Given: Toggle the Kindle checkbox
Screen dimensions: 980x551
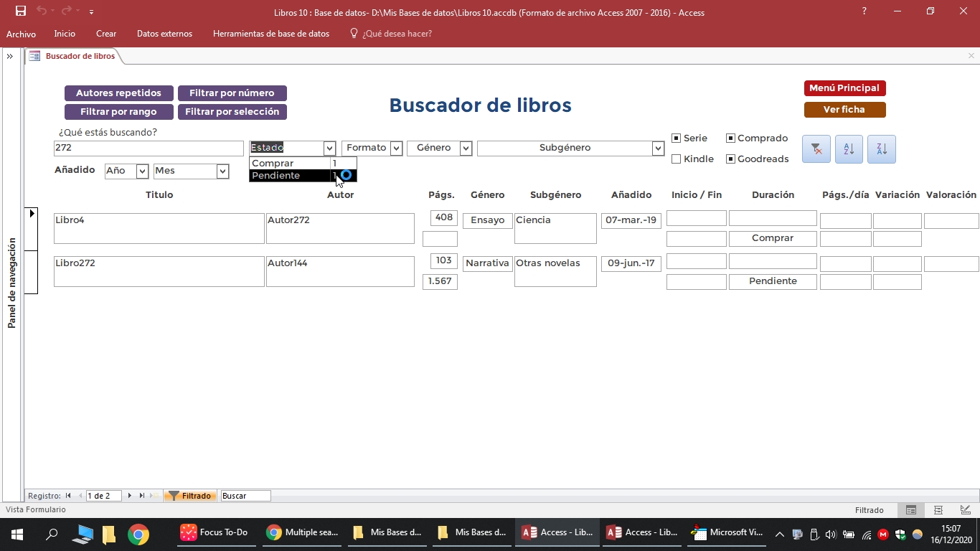Looking at the screenshot, I should [676, 159].
